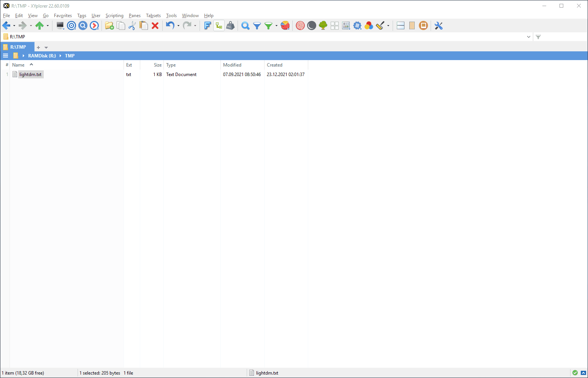Click the Cut scissors icon
This screenshot has height=378, width=588.
tap(132, 25)
